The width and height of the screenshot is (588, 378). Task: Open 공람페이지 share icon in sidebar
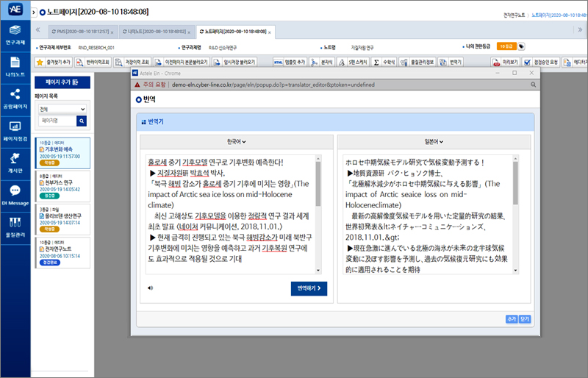coord(15,98)
